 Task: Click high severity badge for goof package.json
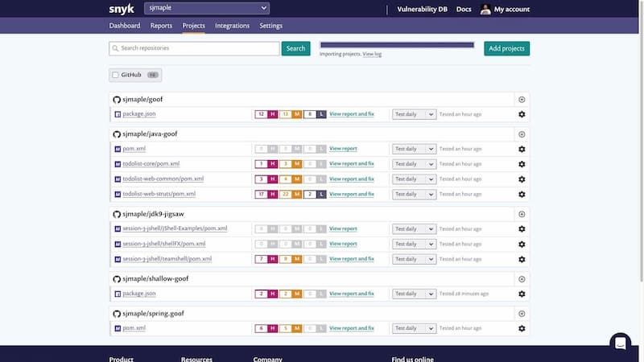pos(266,114)
